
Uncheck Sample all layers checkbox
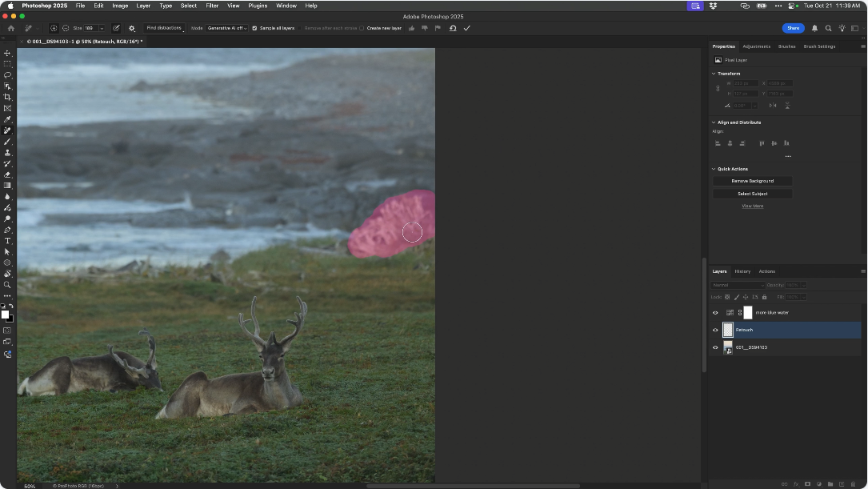(x=254, y=28)
